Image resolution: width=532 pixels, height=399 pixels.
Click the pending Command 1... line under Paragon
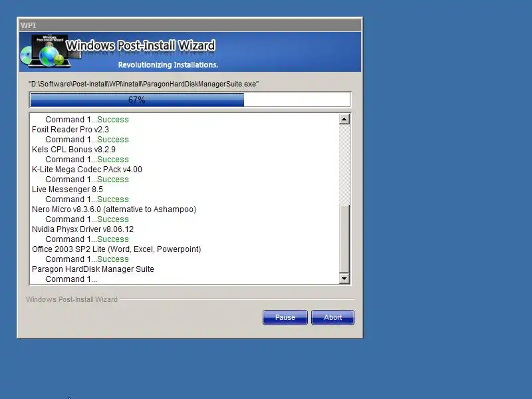coord(71,279)
